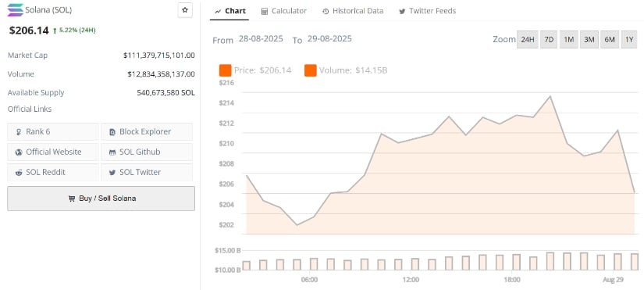The image size is (644, 290).
Task: Click the $202 price axis label
Action: 226,224
